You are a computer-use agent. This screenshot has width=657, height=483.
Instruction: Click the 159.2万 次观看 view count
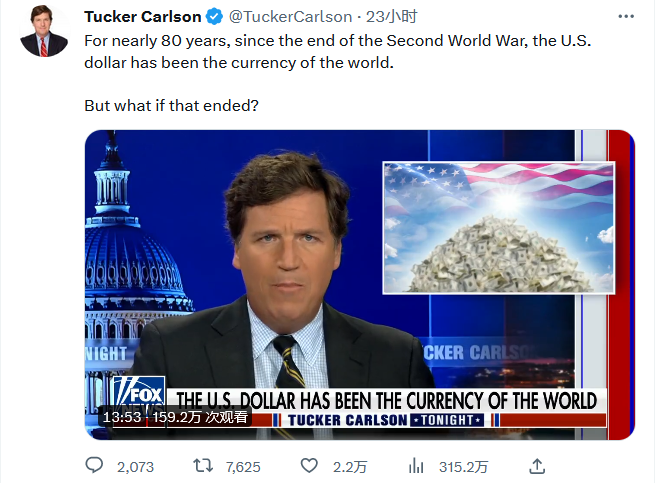point(199,417)
